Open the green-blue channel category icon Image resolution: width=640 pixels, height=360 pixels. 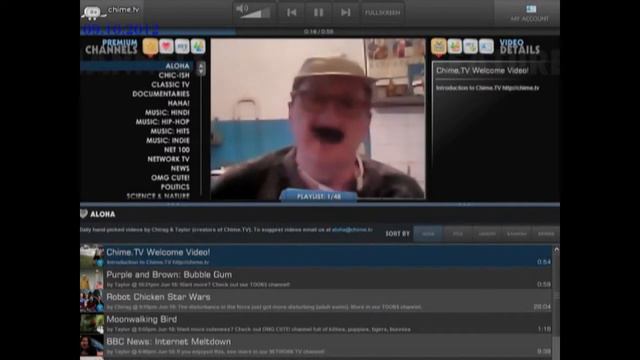[198, 46]
